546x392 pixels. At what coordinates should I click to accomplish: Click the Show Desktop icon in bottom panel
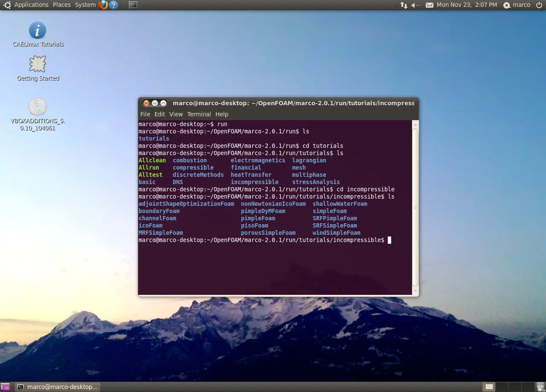(x=5, y=387)
